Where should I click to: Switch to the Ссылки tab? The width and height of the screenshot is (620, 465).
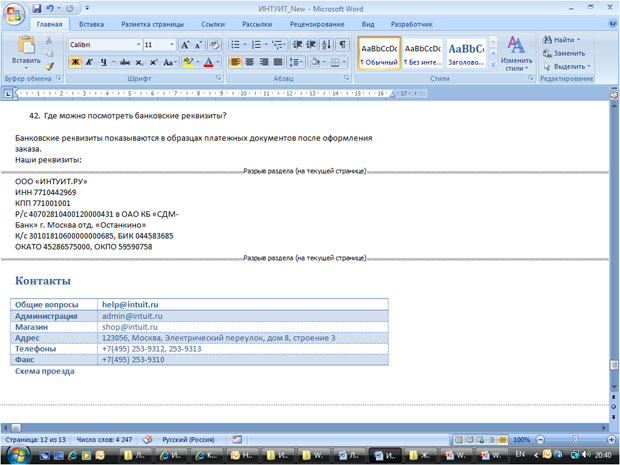coord(213,24)
